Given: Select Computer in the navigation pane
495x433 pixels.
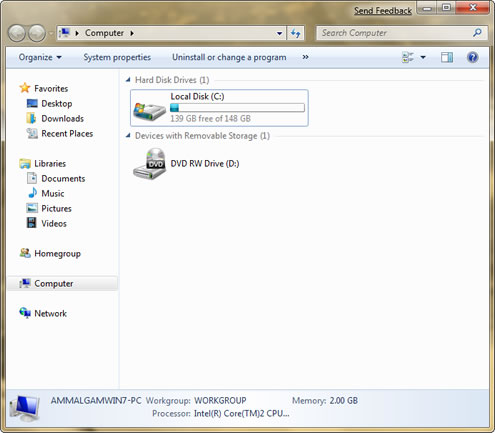Looking at the screenshot, I should (54, 284).
